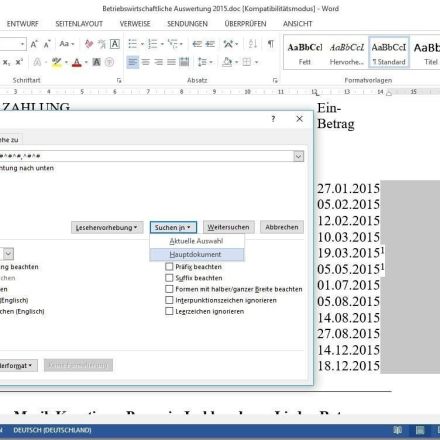
Task: Launch the Schriftart dialog expander
Action: click(119, 80)
